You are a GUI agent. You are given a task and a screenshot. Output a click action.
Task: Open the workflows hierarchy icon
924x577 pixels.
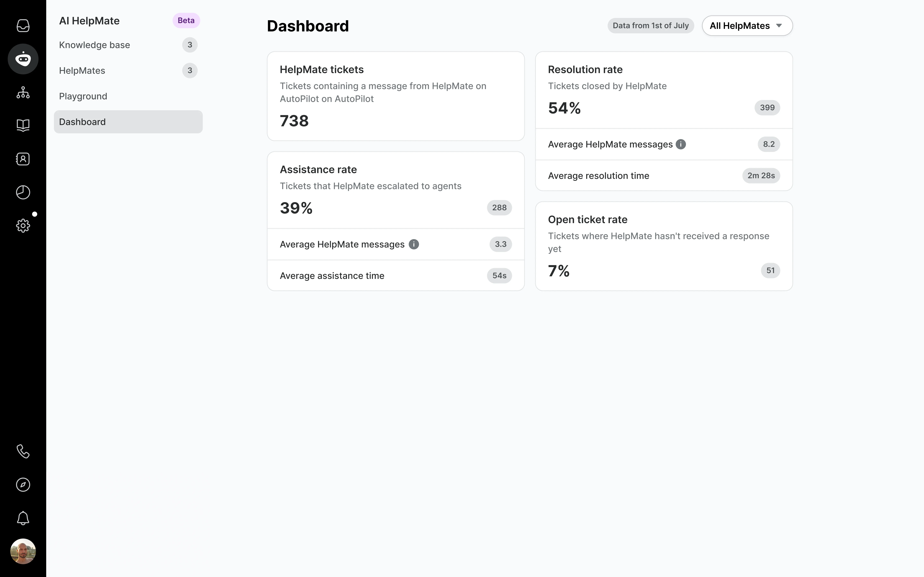pos(23,92)
